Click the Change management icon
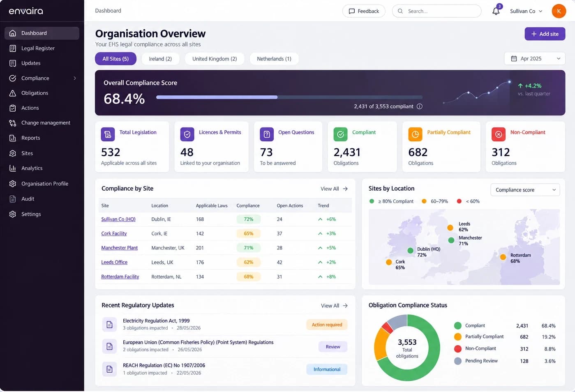The height and width of the screenshot is (392, 575). click(13, 123)
